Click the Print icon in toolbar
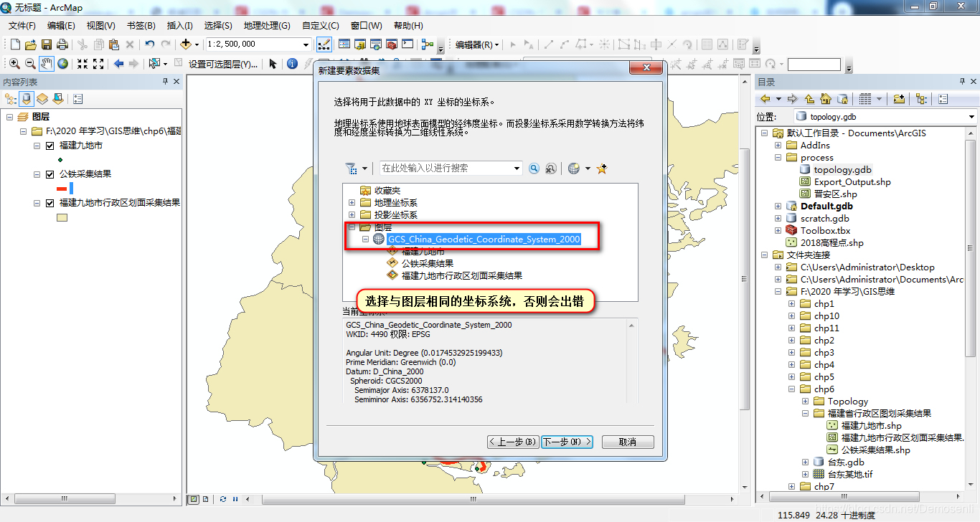980x522 pixels. pos(62,44)
